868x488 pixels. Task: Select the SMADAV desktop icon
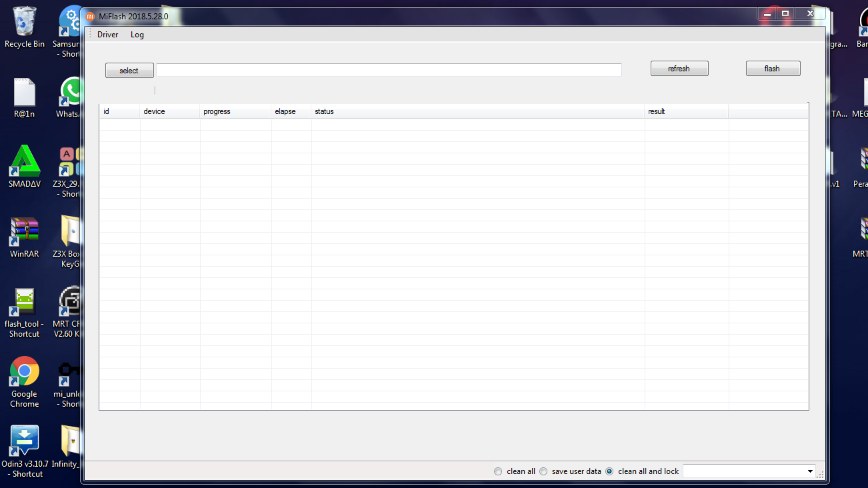point(25,167)
